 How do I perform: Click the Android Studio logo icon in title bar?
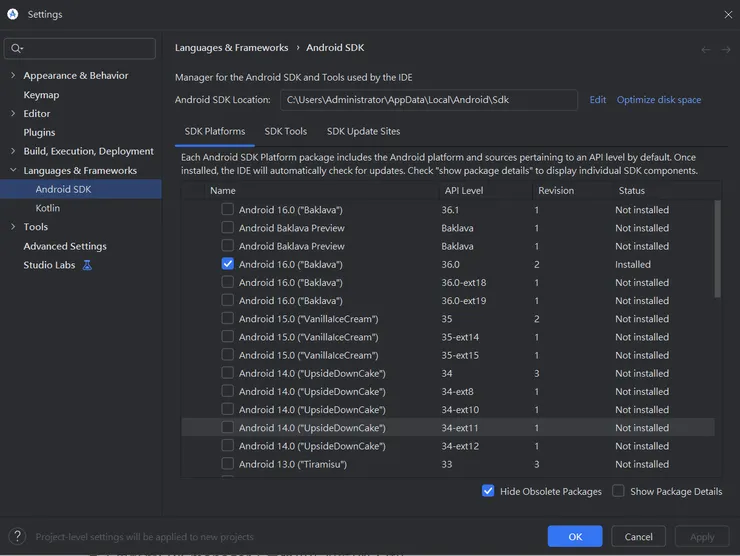13,15
